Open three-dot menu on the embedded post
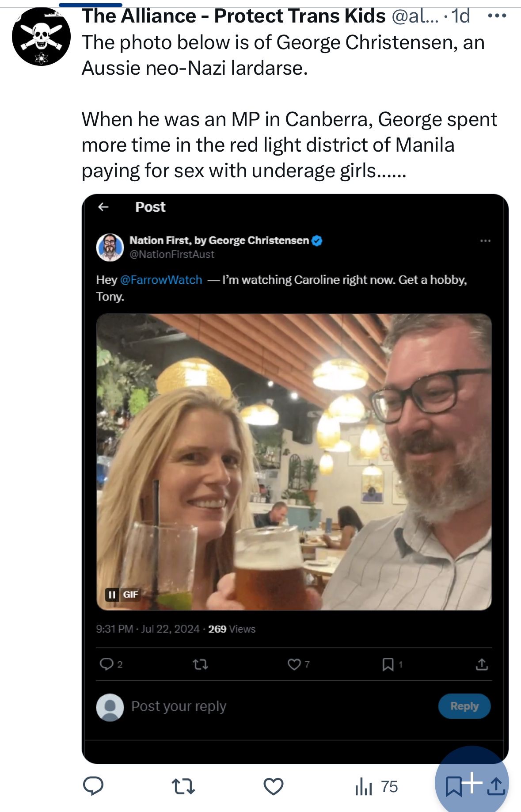Viewport: 521px width, 812px height. click(x=485, y=241)
